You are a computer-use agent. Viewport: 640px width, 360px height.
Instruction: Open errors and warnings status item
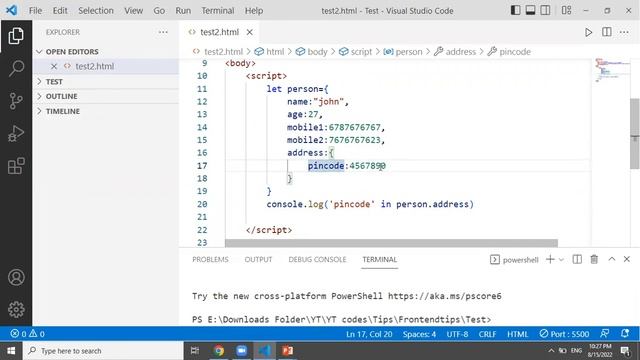pos(27,334)
